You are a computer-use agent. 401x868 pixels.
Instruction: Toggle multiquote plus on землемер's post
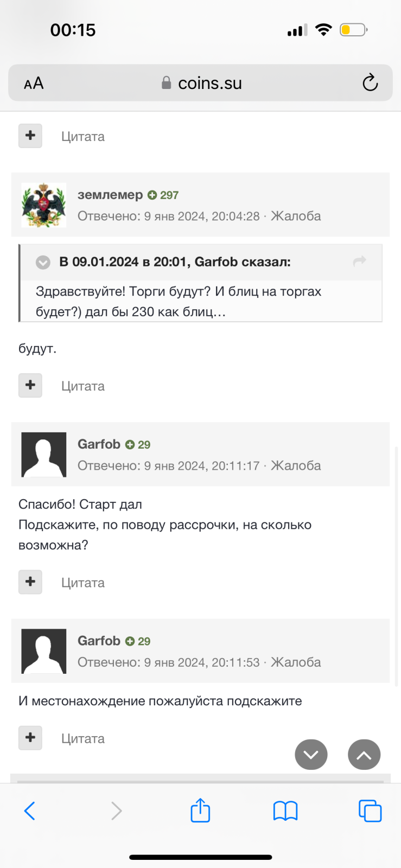pyautogui.click(x=30, y=385)
